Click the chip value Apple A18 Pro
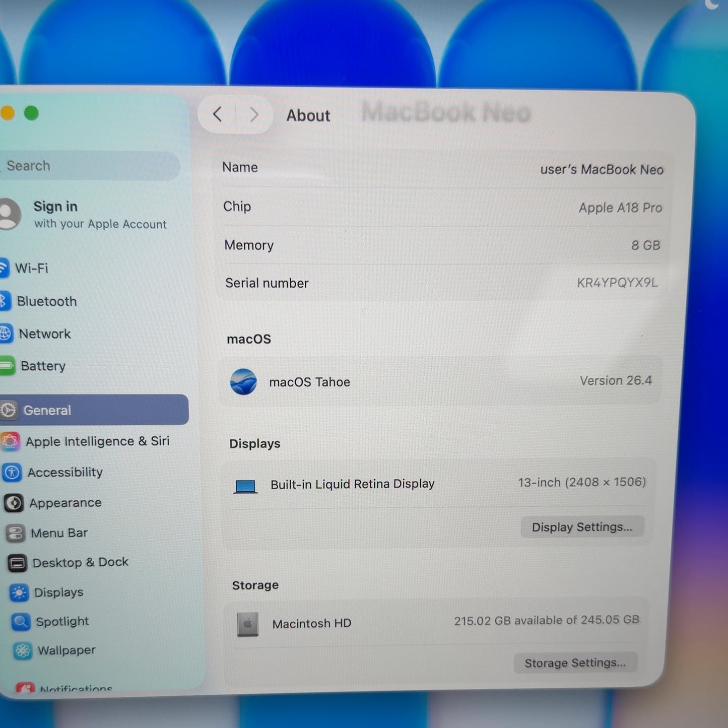Image resolution: width=728 pixels, height=728 pixels. point(620,208)
